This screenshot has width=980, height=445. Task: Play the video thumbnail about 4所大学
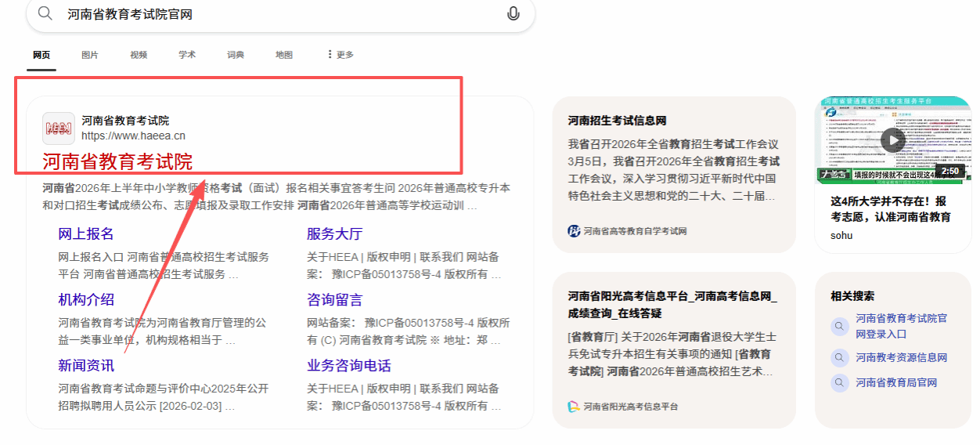tap(892, 140)
